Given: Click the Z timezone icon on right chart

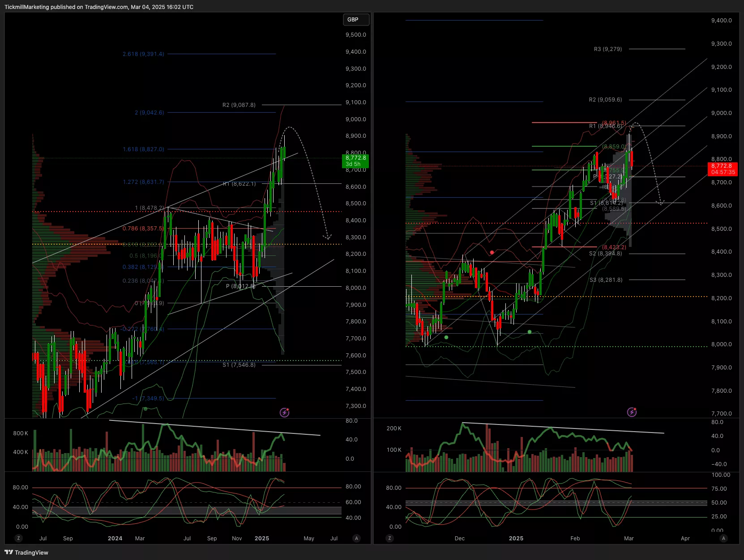Looking at the screenshot, I should (389, 538).
